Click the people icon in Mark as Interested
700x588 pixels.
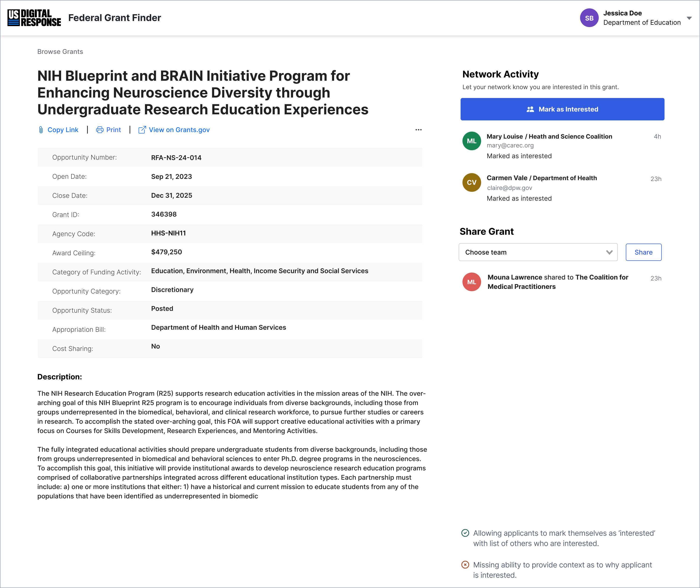point(530,109)
